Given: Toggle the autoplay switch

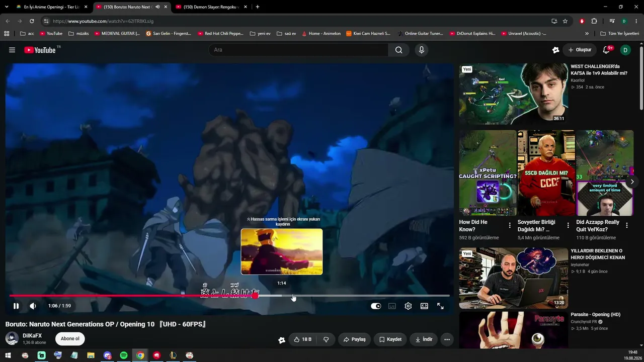Looking at the screenshot, I should click(376, 306).
